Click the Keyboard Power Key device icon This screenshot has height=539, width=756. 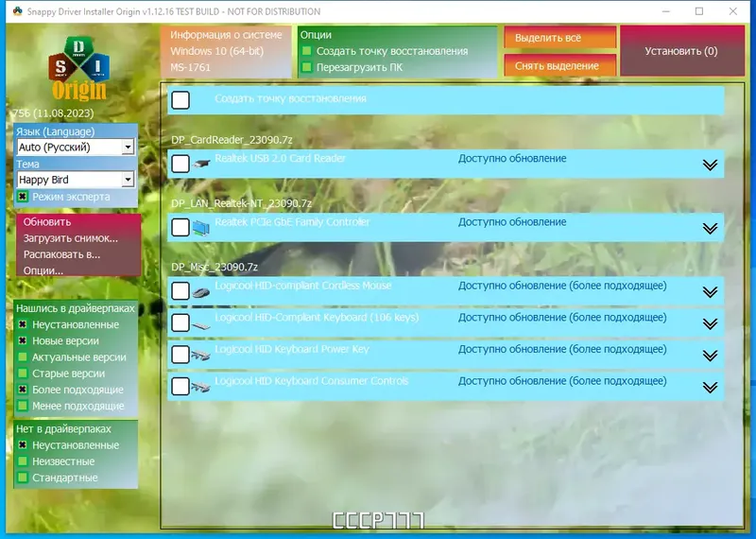pyautogui.click(x=200, y=356)
